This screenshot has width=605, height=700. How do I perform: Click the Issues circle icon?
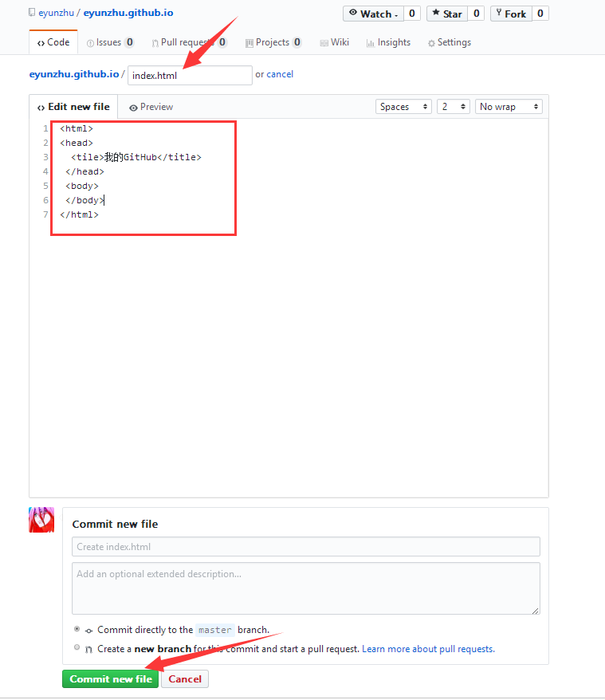[90, 43]
